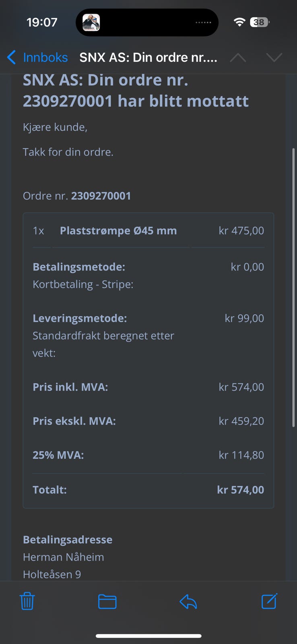
Task: Tap the 19:07 clock in status bar
Action: 42,22
